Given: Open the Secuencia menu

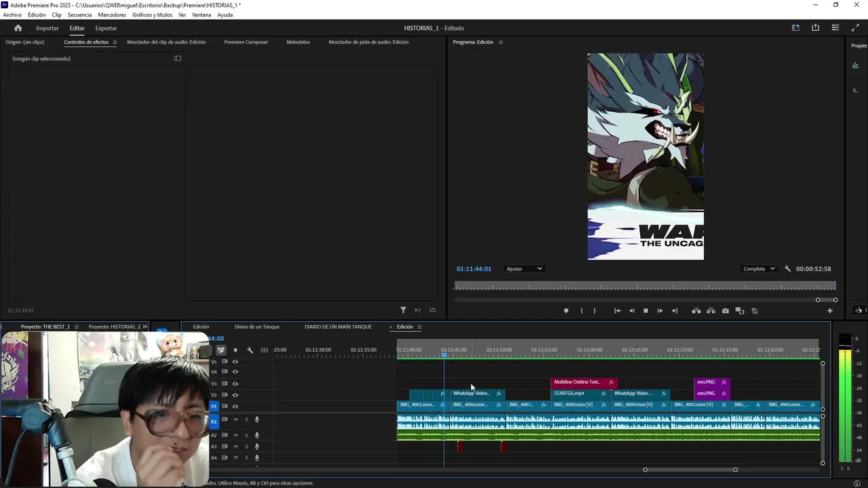Looking at the screenshot, I should pos(79,15).
